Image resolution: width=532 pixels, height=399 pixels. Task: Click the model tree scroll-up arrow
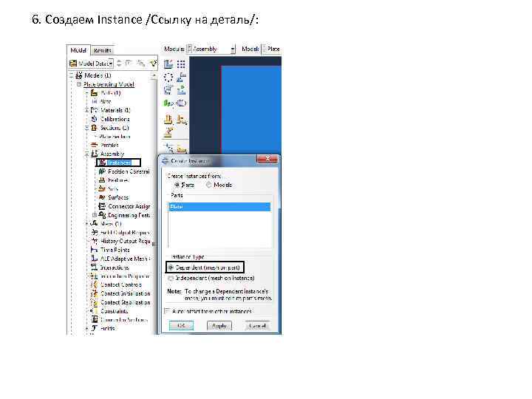154,75
